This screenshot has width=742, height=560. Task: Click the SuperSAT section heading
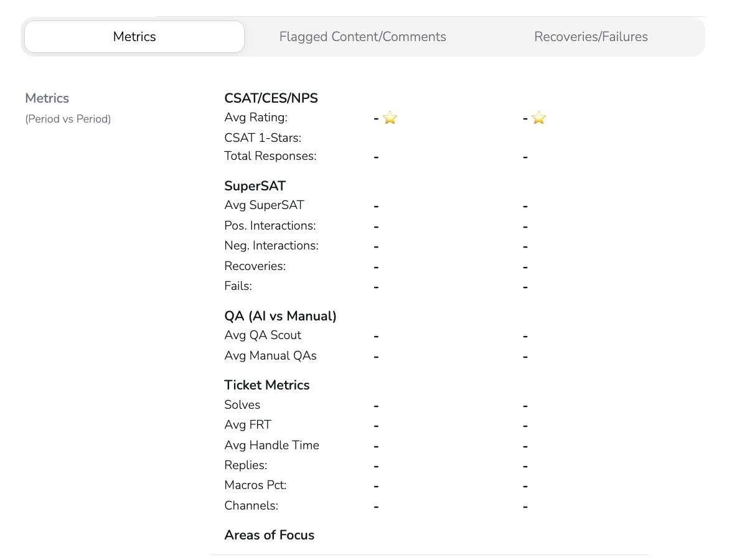[x=255, y=186]
